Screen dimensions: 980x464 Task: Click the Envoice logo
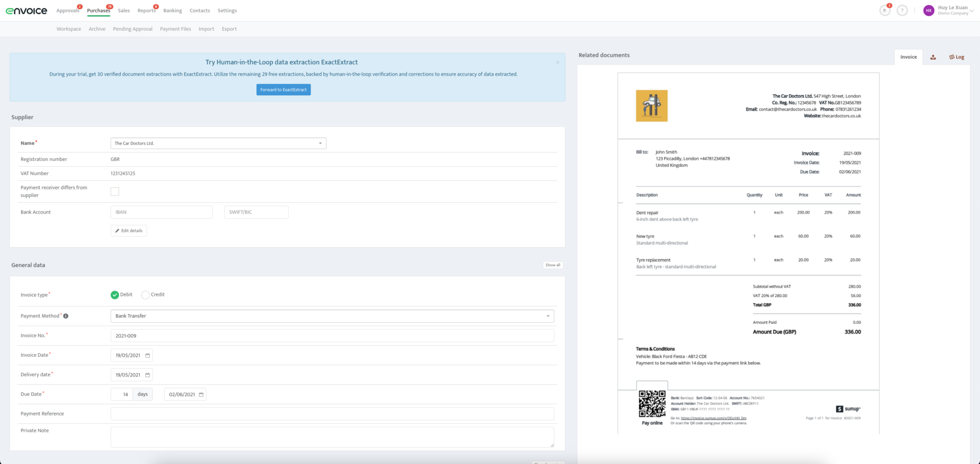(x=26, y=10)
